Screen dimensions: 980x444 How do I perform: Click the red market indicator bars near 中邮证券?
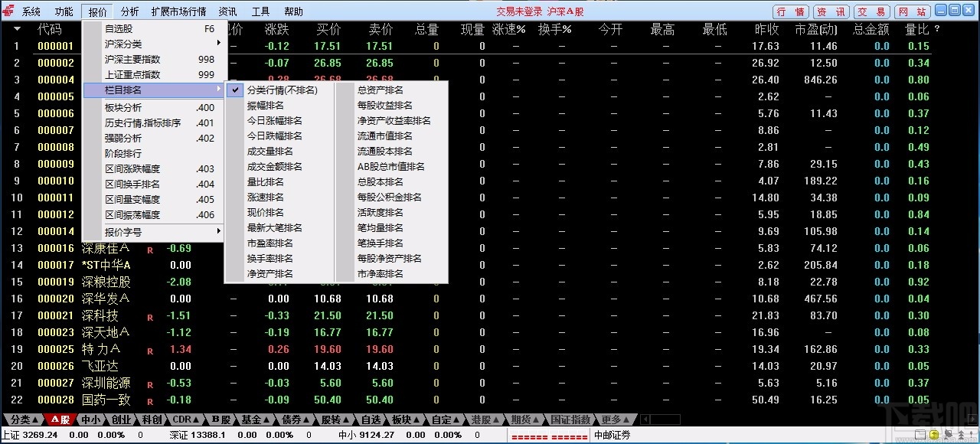(x=550, y=435)
